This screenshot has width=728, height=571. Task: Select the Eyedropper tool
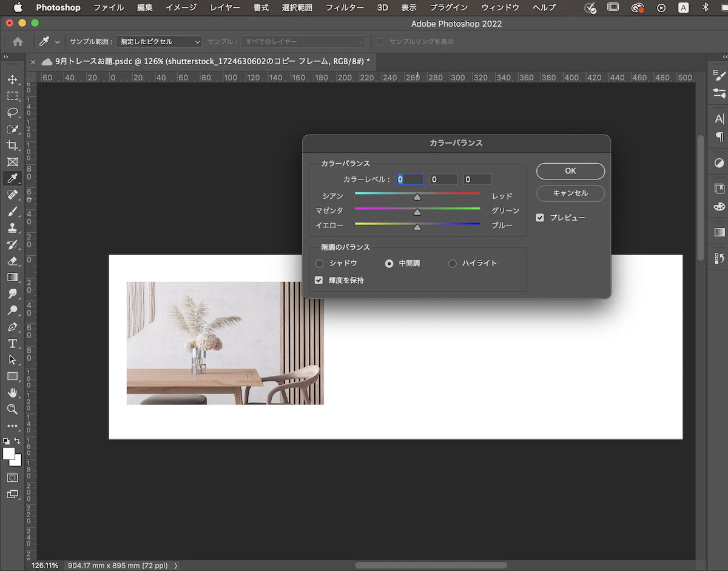click(x=13, y=178)
